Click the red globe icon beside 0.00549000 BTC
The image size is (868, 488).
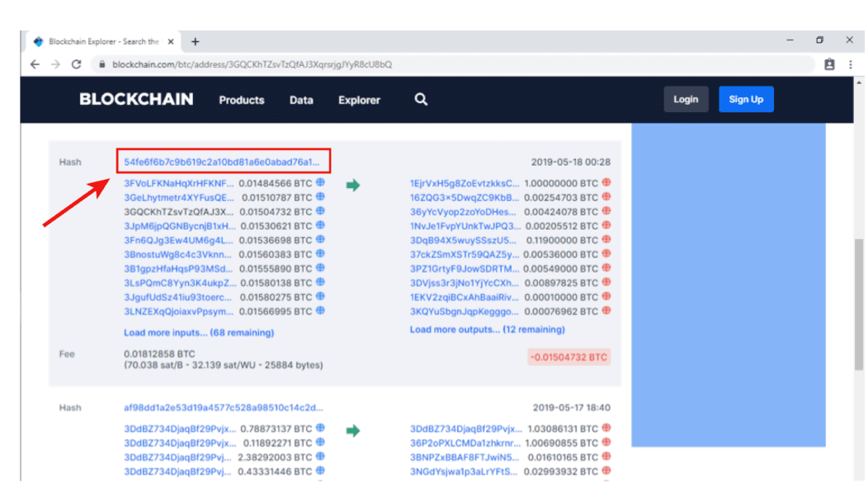pos(606,269)
